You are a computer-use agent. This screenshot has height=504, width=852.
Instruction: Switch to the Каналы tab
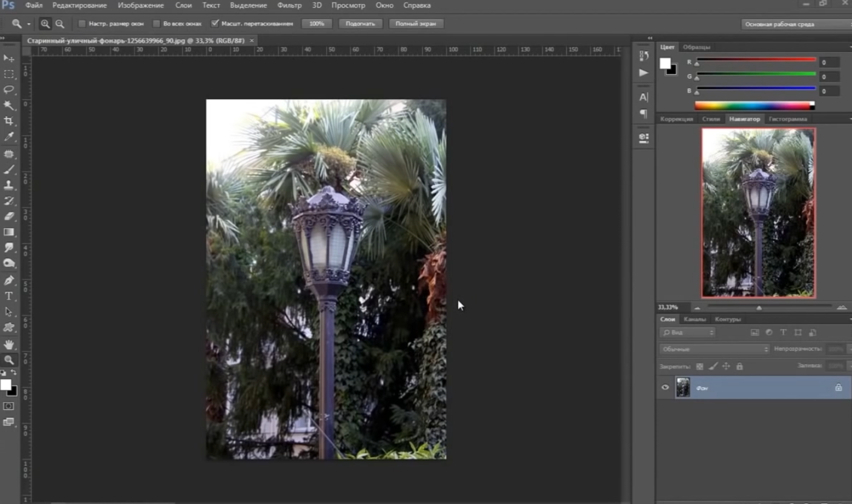[694, 319]
